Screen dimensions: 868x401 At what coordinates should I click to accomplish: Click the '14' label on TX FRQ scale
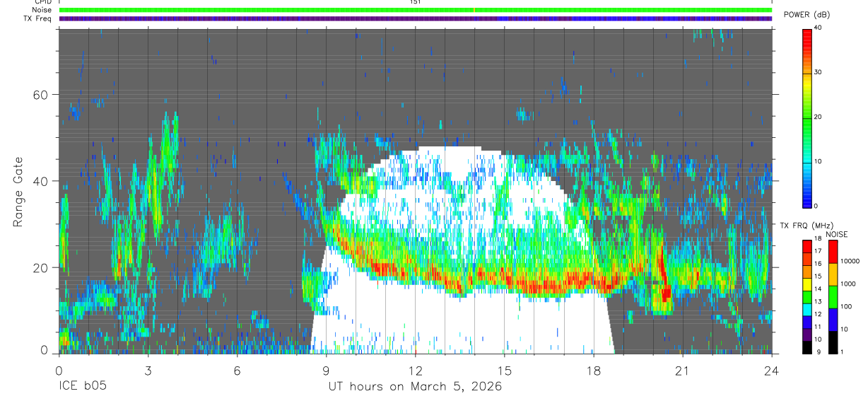819,289
